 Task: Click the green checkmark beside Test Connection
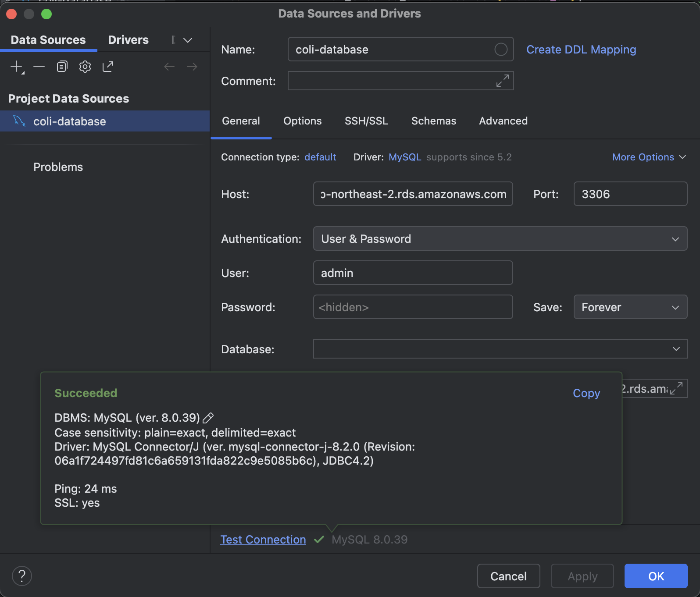[319, 540]
